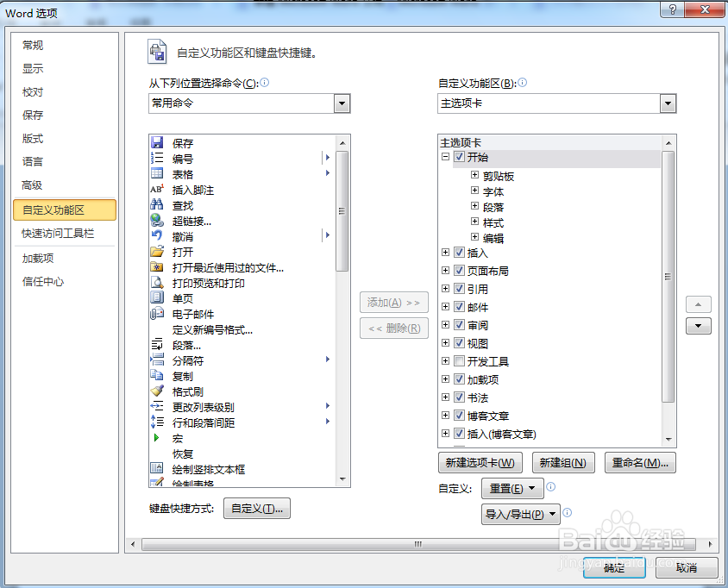Click the bottom horizontal scrollbar thumb
Screen dimensions: 728x588
tap(418, 544)
